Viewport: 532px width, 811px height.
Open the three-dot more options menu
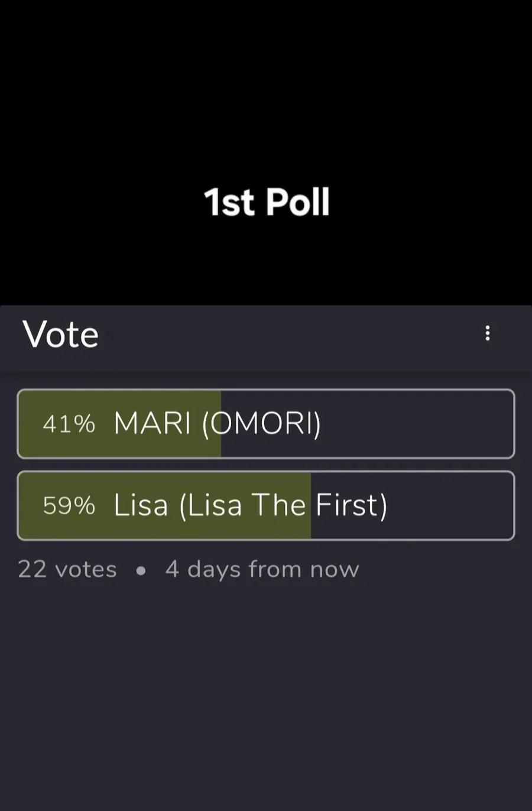coord(488,333)
